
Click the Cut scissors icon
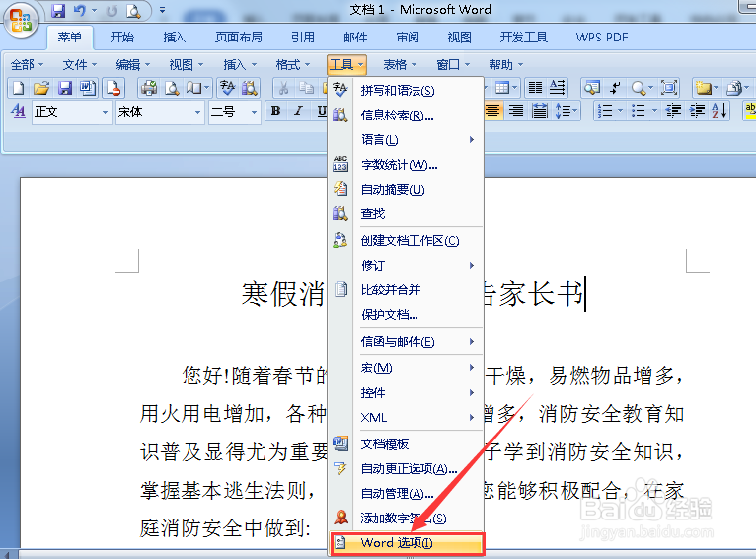pyautogui.click(x=283, y=88)
